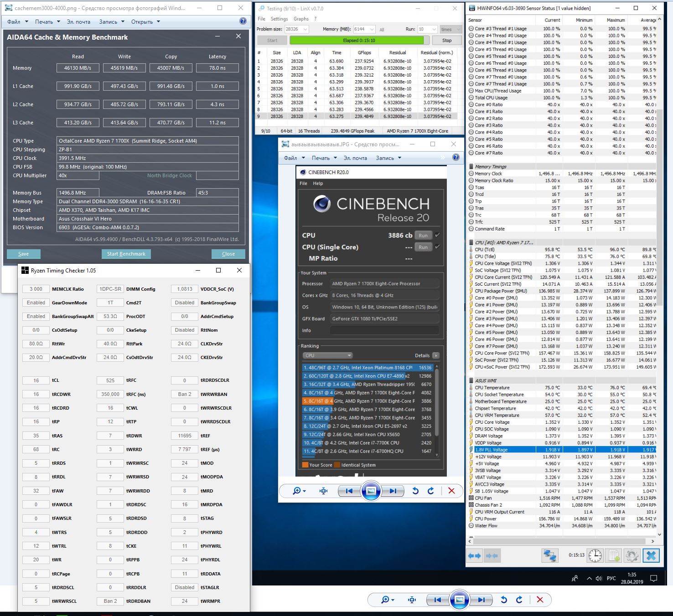
Task: Rotate counterclockwise in bottom viewer toolbar
Action: click(x=504, y=600)
